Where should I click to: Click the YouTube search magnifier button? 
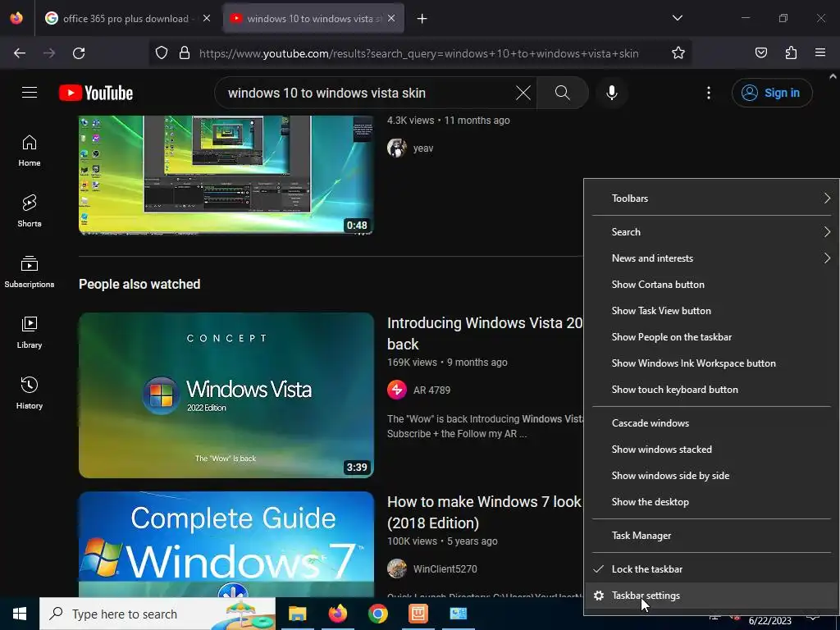click(563, 93)
